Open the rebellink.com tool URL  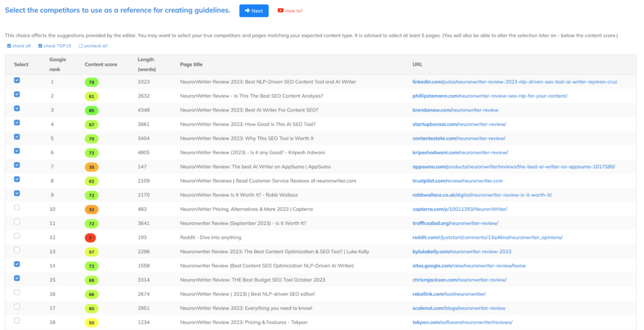[x=449, y=294]
